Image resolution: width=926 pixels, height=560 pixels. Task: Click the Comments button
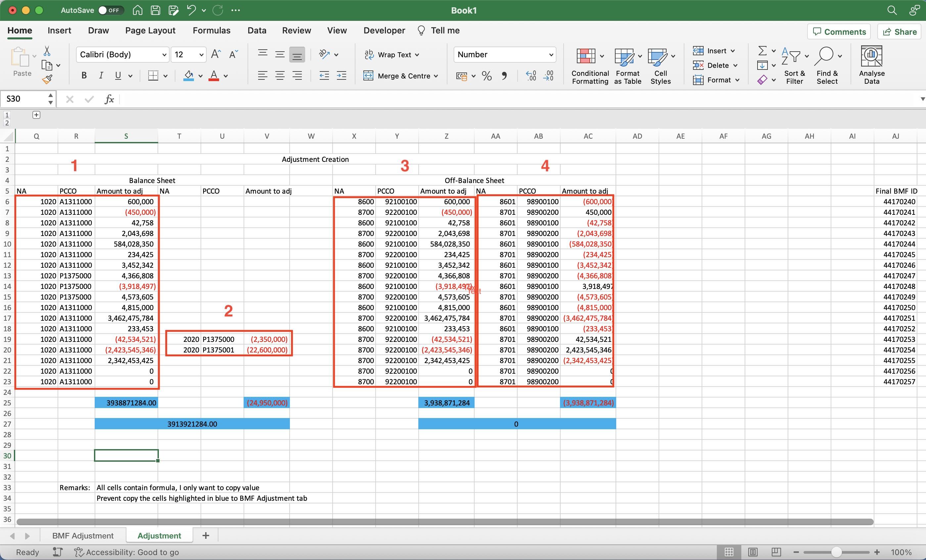click(x=839, y=31)
